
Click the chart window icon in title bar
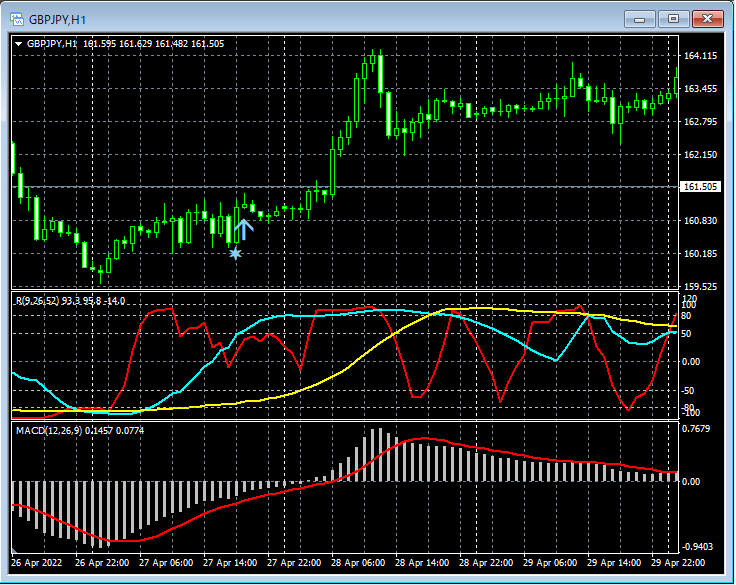click(x=17, y=18)
